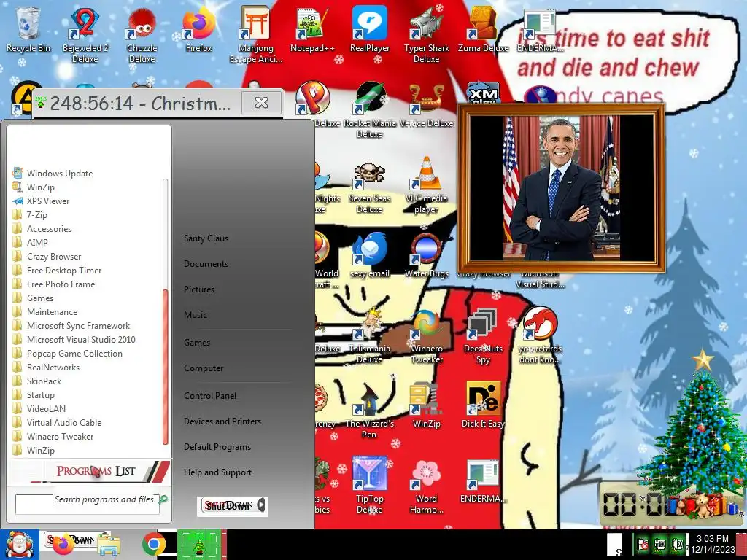Select Christmas tree timer taskbar button
Screen dimensions: 747x560
coord(199,545)
